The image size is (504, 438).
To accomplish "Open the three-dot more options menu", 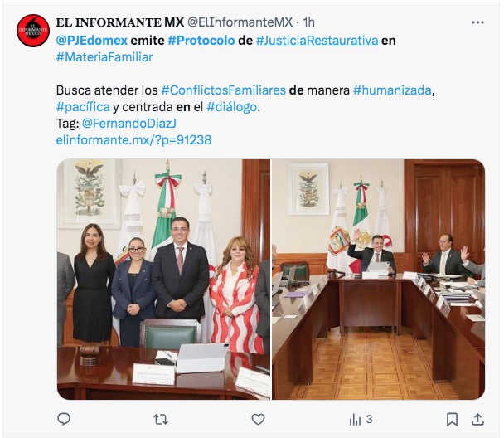I will point(477,22).
